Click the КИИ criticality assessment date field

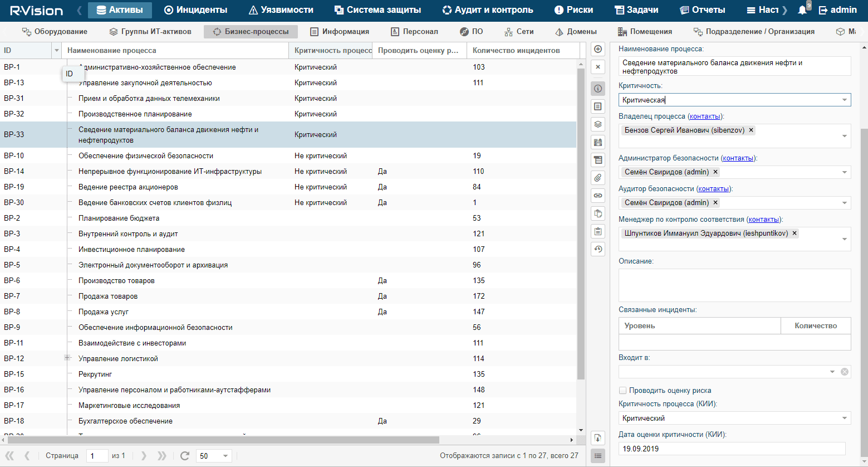coord(732,449)
